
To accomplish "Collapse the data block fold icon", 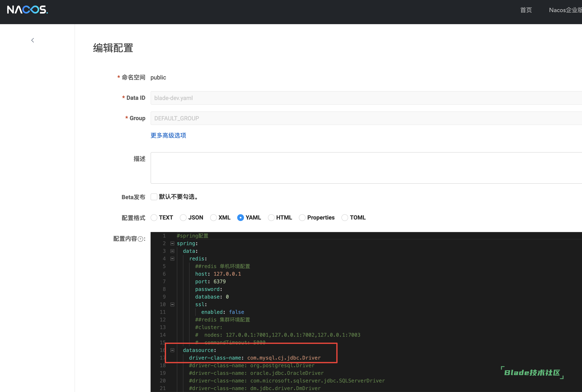I will (172, 251).
